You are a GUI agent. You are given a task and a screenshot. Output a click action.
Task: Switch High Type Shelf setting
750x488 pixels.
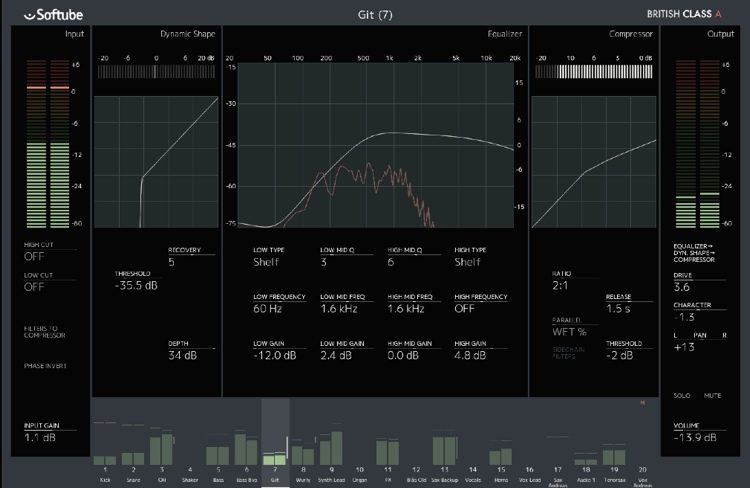pyautogui.click(x=467, y=262)
